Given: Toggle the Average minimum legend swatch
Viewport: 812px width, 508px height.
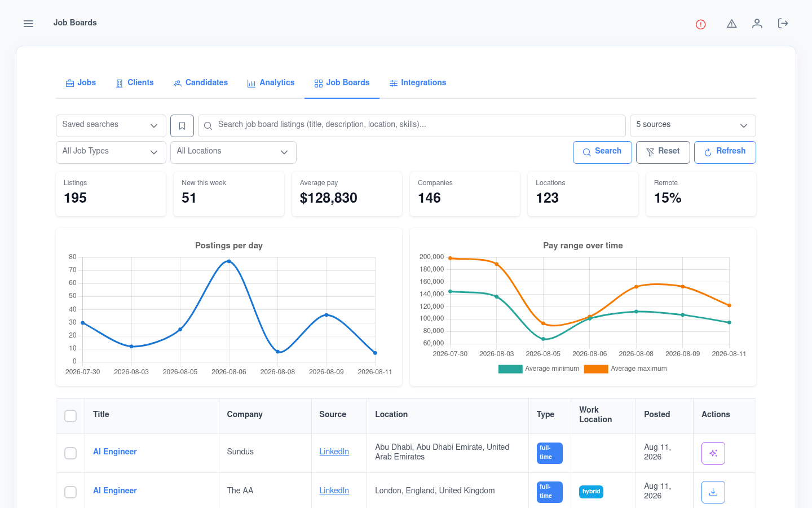Looking at the screenshot, I should (x=510, y=369).
